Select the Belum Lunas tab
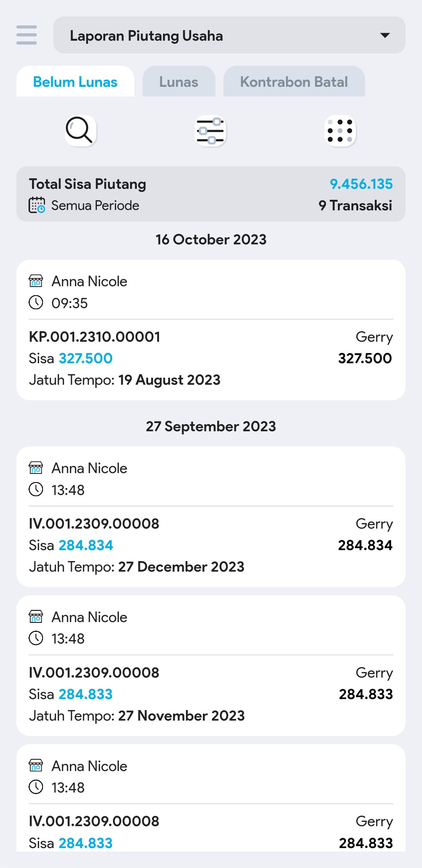 click(75, 82)
